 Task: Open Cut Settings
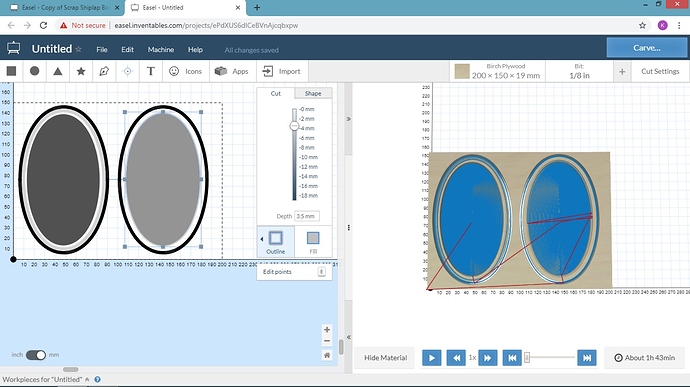(x=660, y=71)
